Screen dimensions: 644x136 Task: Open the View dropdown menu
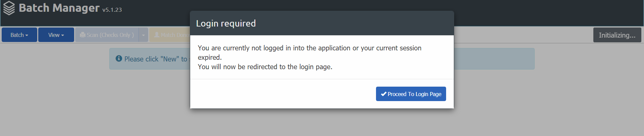[56, 35]
